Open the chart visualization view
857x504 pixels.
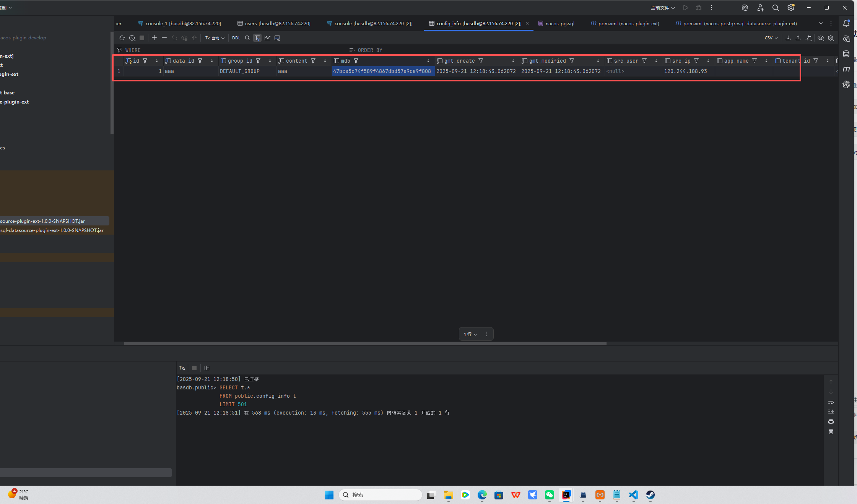(268, 38)
